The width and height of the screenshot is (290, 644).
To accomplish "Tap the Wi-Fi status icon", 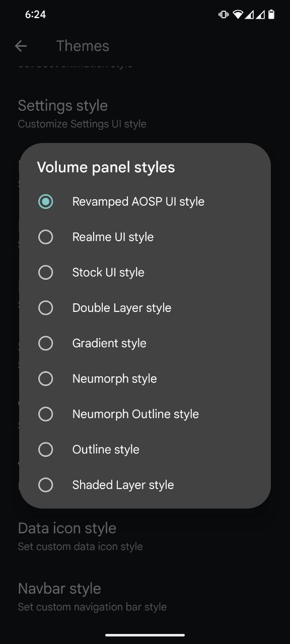I will 238,15.
